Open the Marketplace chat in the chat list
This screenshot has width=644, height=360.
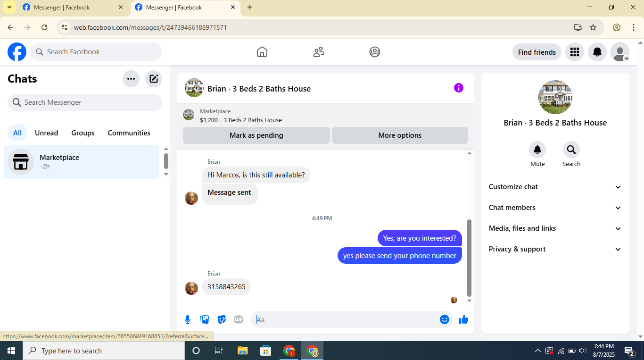[81, 162]
